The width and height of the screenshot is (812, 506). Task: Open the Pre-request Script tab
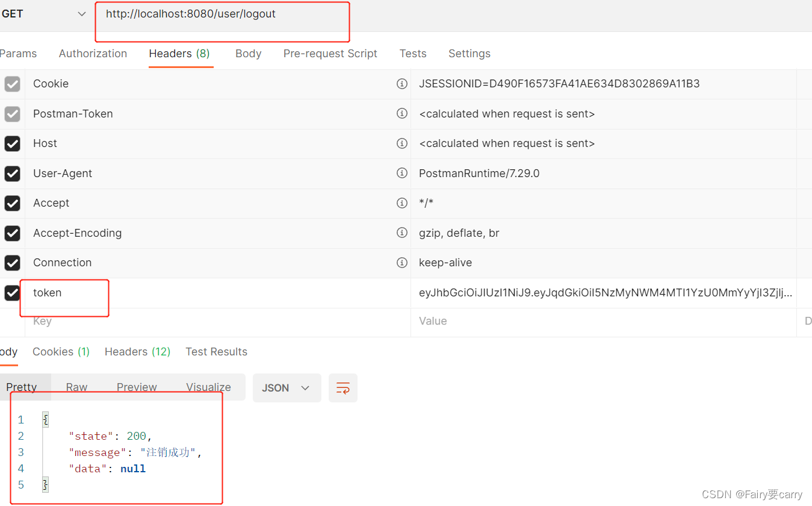pos(330,53)
